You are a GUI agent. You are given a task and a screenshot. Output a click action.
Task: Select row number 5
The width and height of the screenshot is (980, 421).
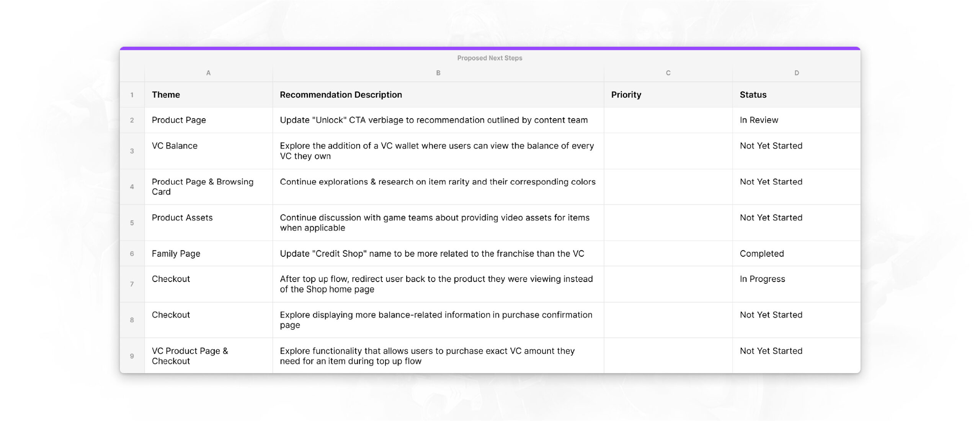point(132,223)
